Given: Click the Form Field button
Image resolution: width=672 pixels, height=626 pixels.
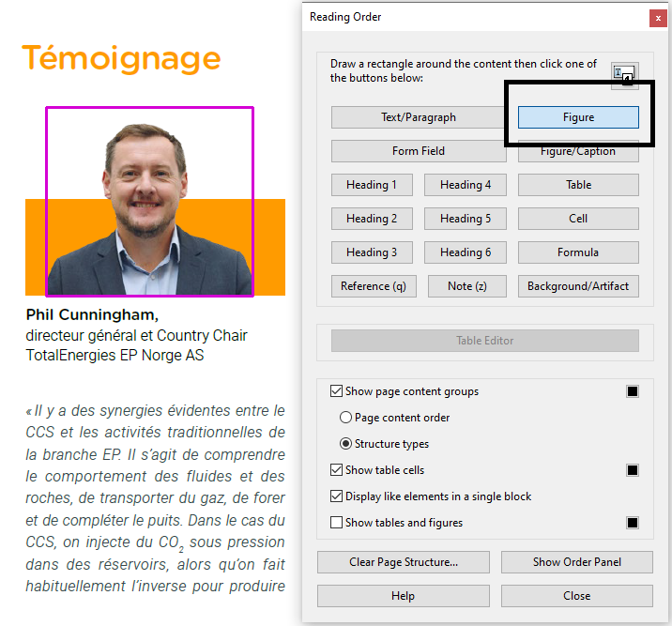Looking at the screenshot, I should coord(419,151).
